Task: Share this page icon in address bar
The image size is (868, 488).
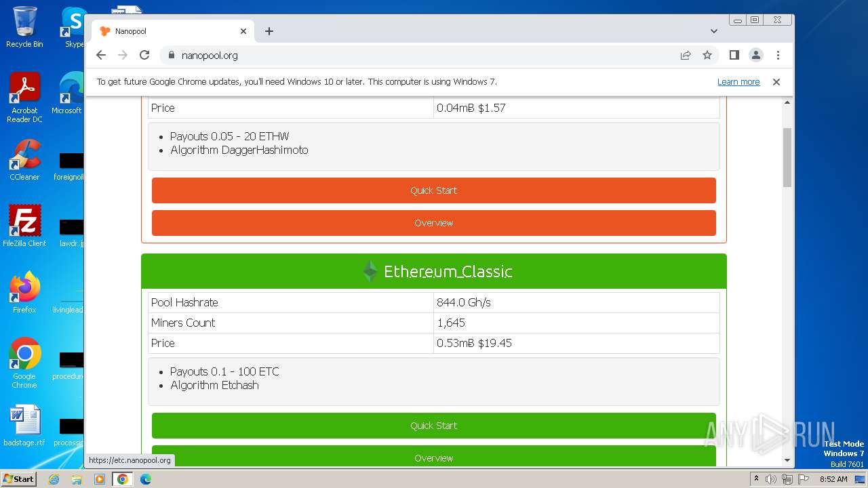Action: pos(686,56)
